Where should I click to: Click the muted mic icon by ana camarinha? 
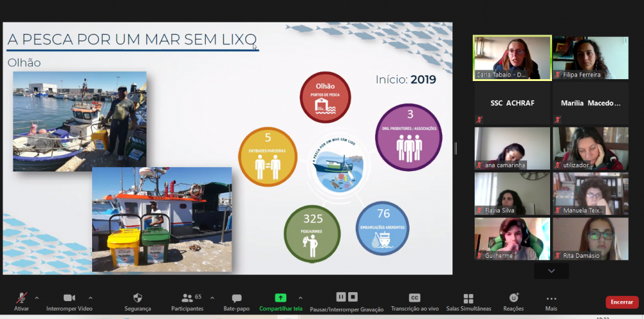click(x=480, y=165)
